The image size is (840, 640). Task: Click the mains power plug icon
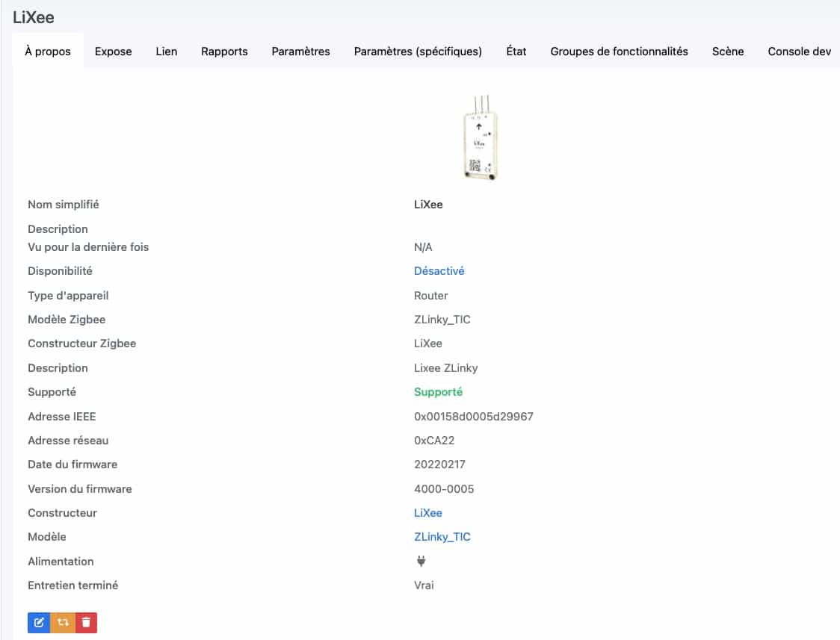click(421, 561)
